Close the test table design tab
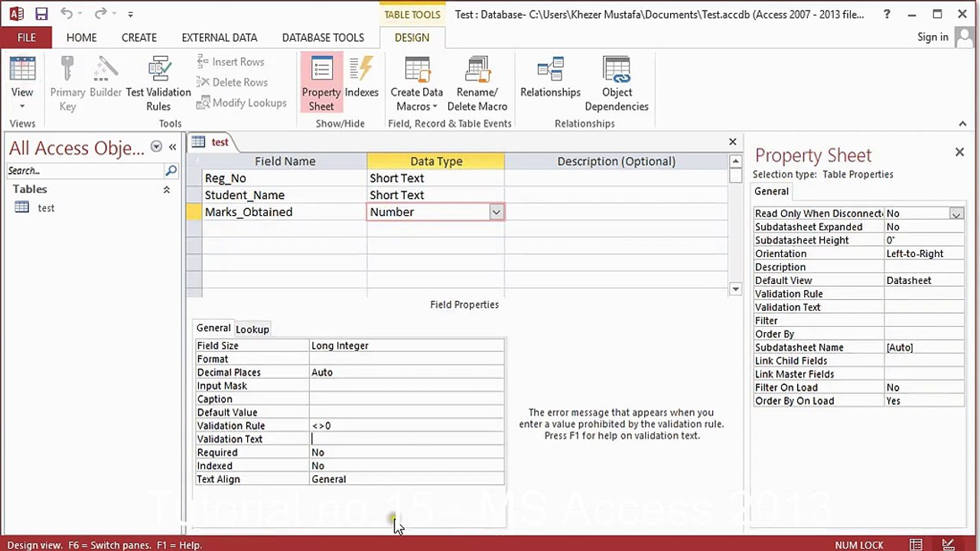The height and width of the screenshot is (551, 980). point(733,142)
